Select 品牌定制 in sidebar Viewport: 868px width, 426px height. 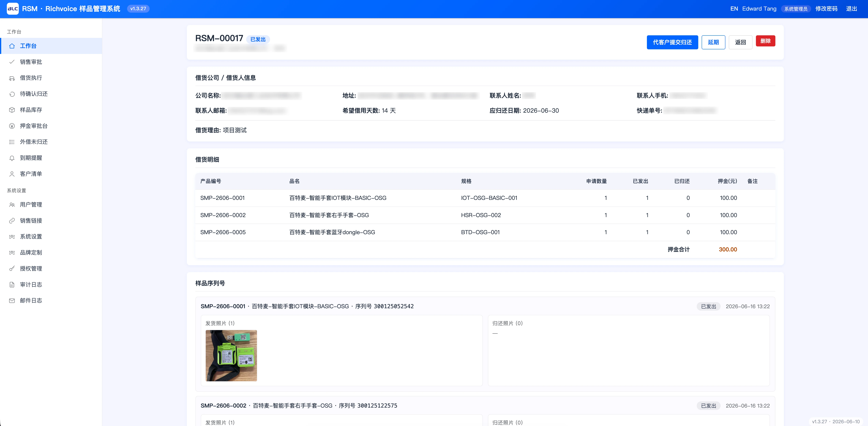click(x=51, y=253)
